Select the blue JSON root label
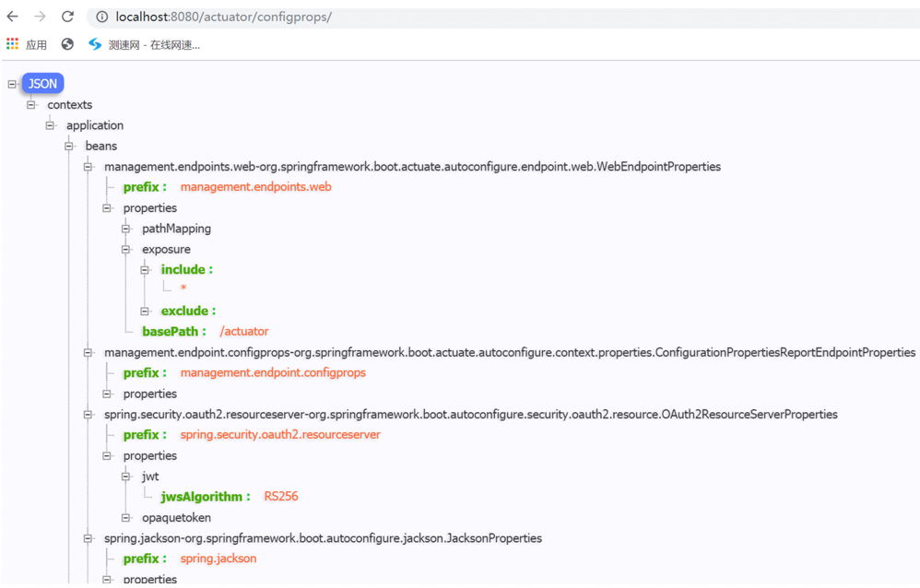 pyautogui.click(x=42, y=83)
